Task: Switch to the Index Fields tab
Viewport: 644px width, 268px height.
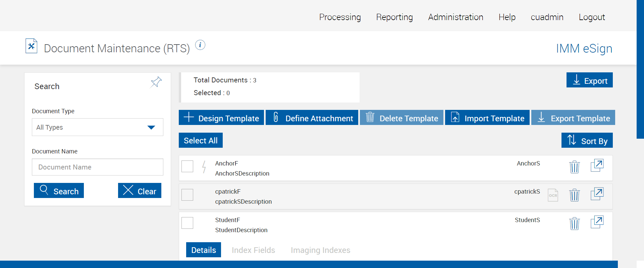Action: [253, 250]
